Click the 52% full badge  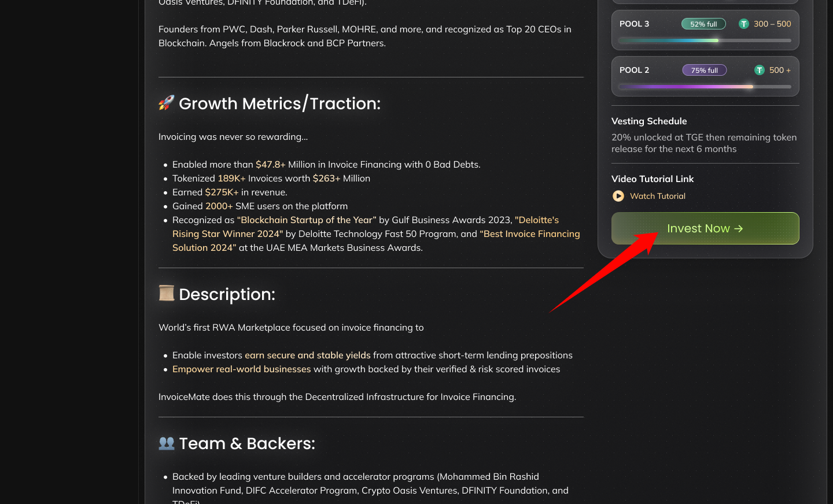(703, 24)
